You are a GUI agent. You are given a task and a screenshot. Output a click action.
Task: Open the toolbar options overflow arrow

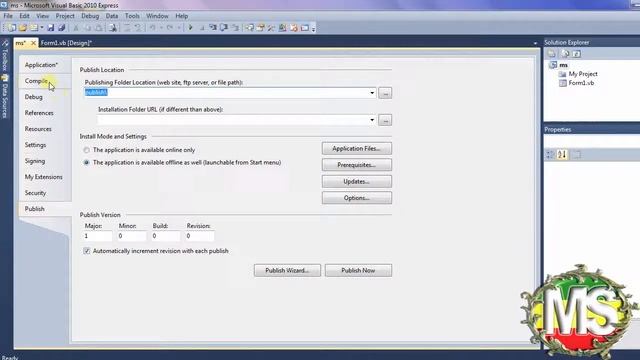point(313,29)
